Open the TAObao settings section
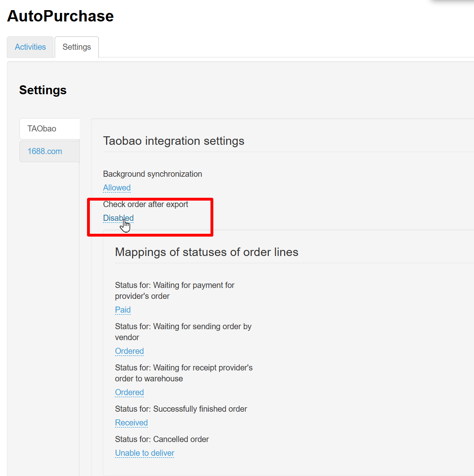Screen dimensions: 474x476 [x=42, y=129]
